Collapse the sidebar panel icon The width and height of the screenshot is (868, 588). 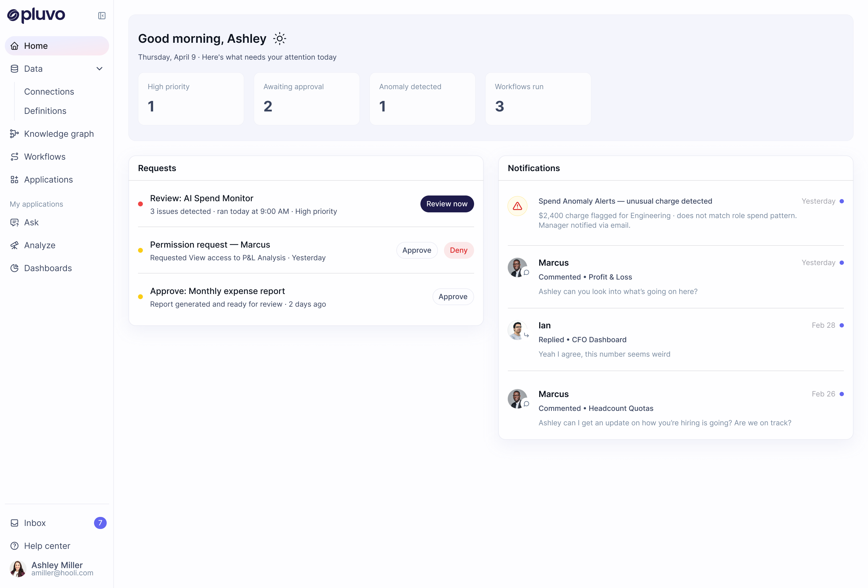102,16
